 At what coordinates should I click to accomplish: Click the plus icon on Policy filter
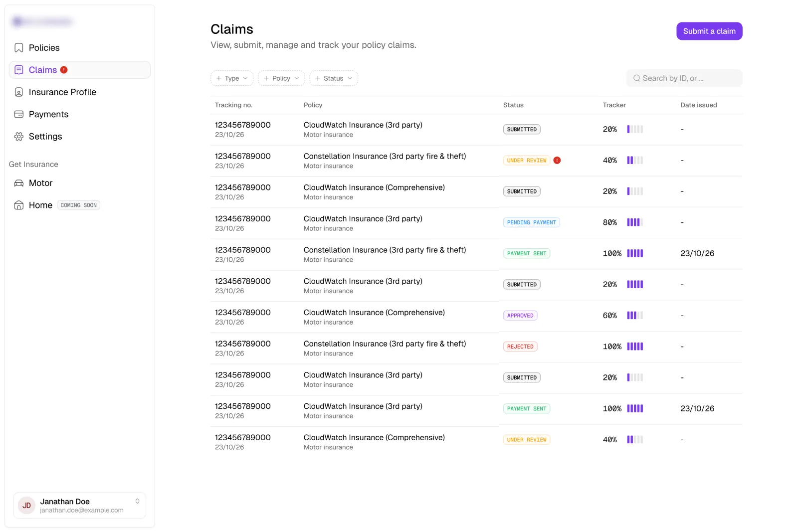pyautogui.click(x=266, y=78)
